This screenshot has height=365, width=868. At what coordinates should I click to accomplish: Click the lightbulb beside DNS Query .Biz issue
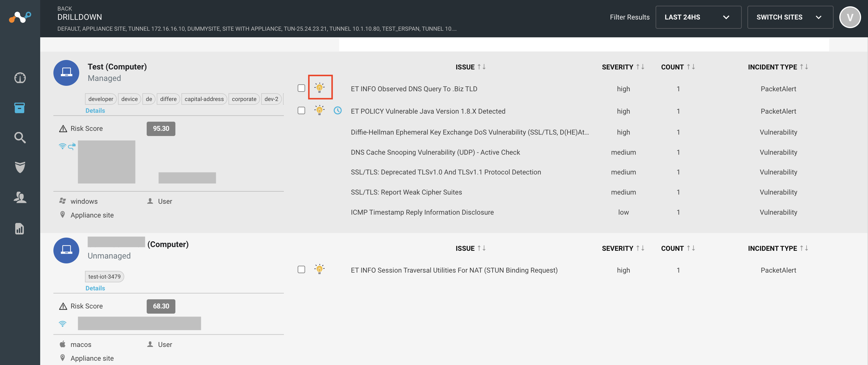319,88
